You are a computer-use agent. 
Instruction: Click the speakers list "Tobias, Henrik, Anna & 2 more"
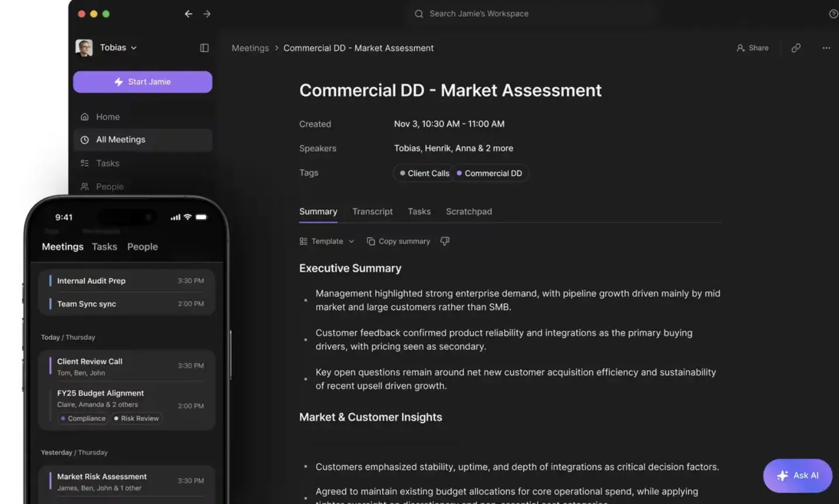click(x=453, y=148)
